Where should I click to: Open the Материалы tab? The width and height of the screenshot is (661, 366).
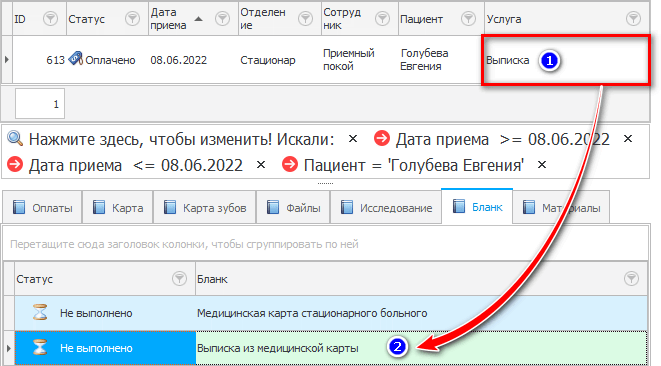[x=561, y=207]
